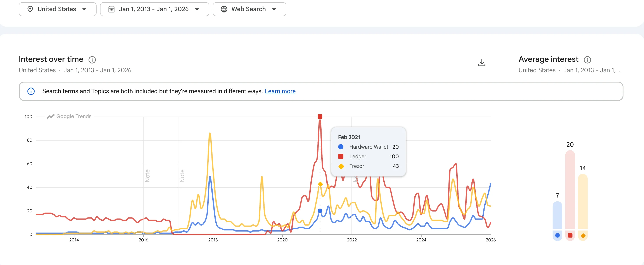644x265 pixels.
Task: Click the 100 y-axis label
Action: tap(28, 117)
